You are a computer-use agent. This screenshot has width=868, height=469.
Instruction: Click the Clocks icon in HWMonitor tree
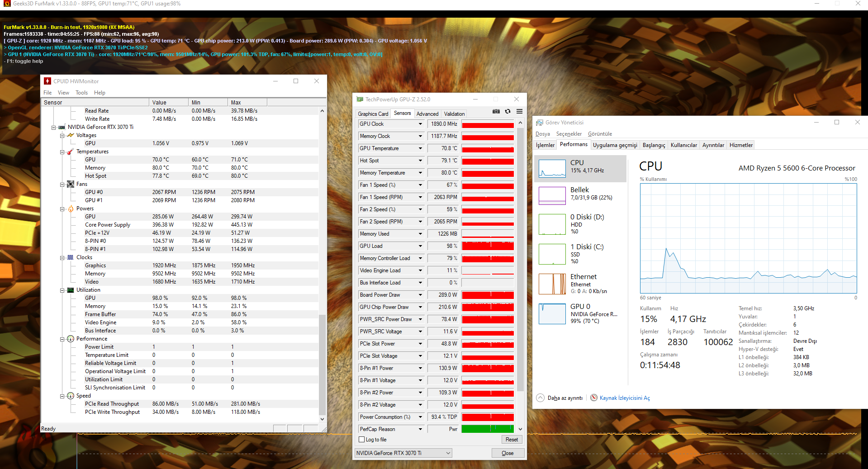tap(71, 257)
